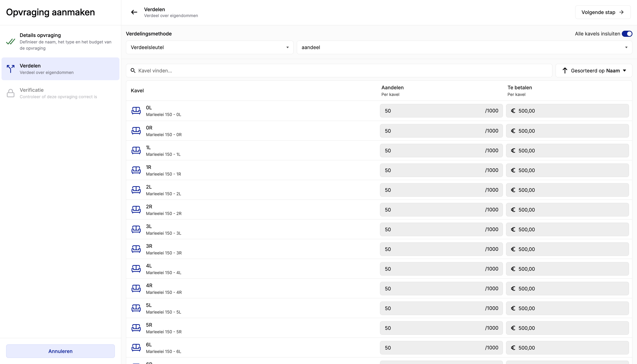Viewport: 637px width, 364px height.
Task: Click the sofa icon for kavel 4R
Action: [x=136, y=289]
